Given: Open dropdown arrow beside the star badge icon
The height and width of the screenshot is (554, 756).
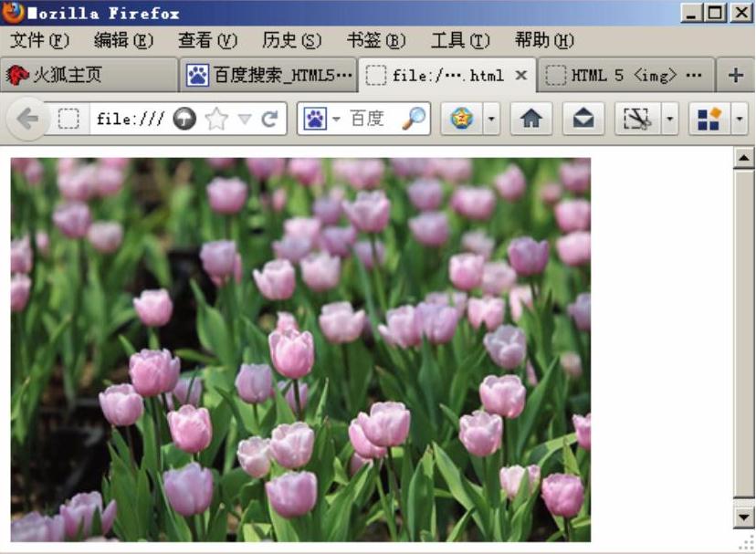Looking at the screenshot, I should [491, 119].
